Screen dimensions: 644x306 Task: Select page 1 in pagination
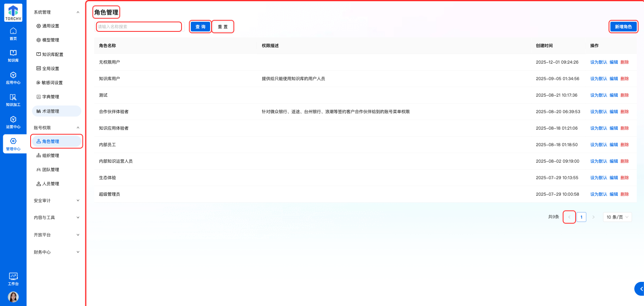pyautogui.click(x=581, y=217)
